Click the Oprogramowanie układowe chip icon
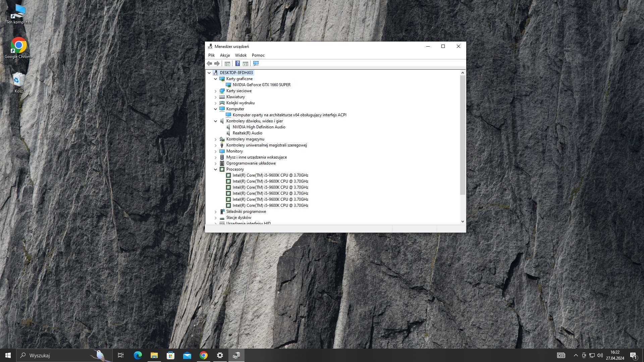 point(222,163)
